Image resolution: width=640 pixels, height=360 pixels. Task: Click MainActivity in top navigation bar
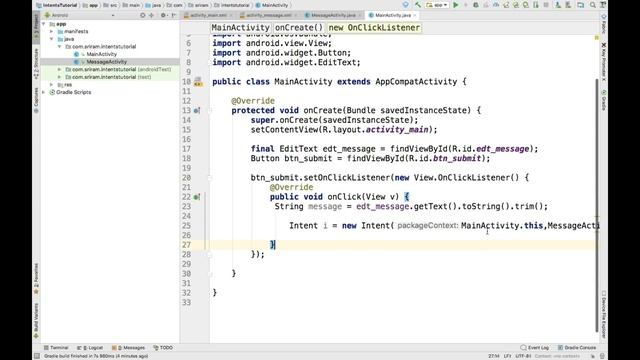click(x=272, y=5)
